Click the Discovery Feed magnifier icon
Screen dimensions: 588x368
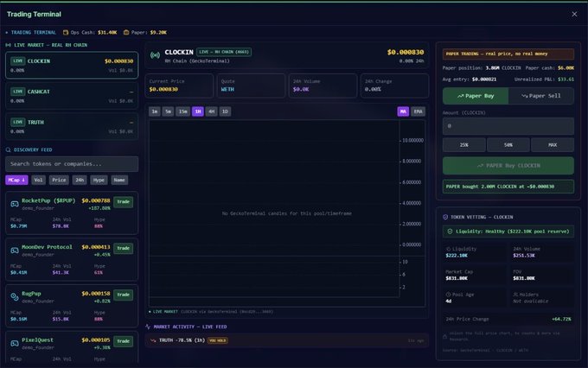click(x=9, y=150)
